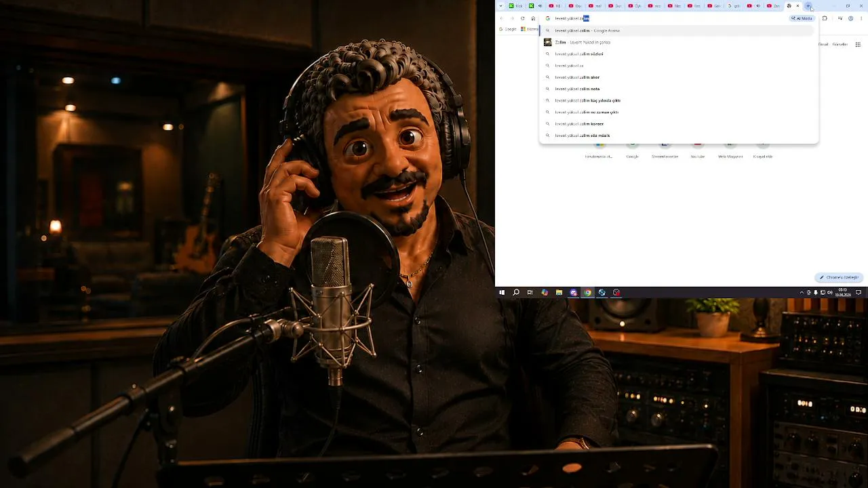
Task: Open the extensions puzzle icon
Action: point(825,18)
